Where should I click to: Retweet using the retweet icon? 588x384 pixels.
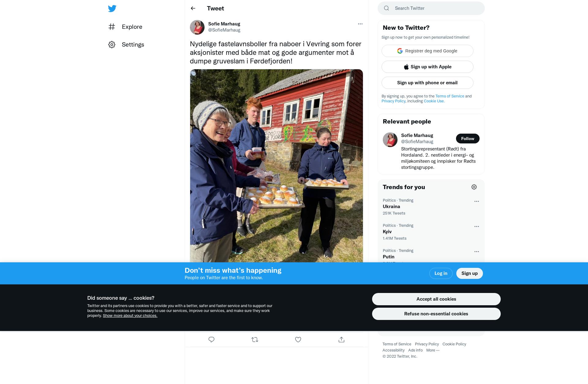pyautogui.click(x=255, y=340)
